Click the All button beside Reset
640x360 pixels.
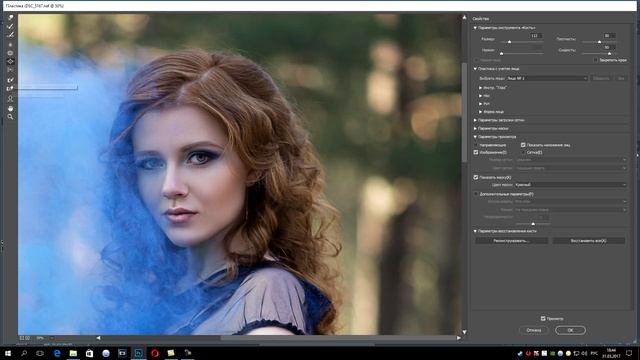click(x=620, y=78)
